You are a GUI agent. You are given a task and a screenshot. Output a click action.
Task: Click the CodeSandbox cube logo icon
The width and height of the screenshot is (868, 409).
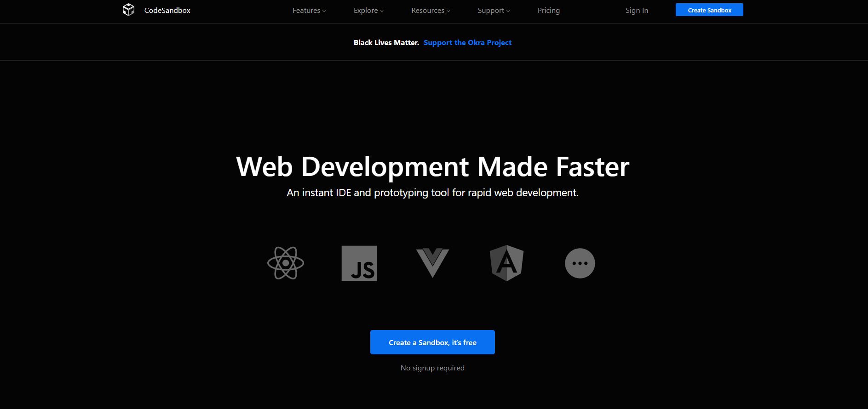(x=128, y=10)
